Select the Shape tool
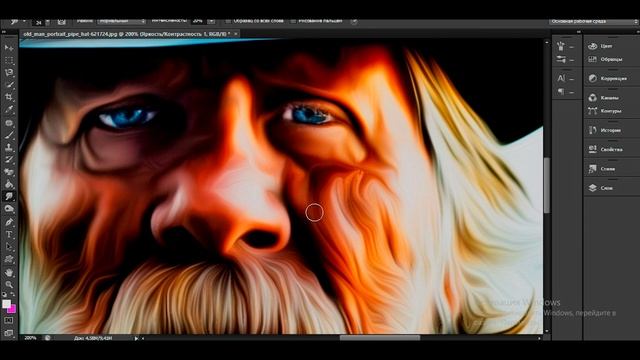This screenshot has width=640, height=360. 9,259
